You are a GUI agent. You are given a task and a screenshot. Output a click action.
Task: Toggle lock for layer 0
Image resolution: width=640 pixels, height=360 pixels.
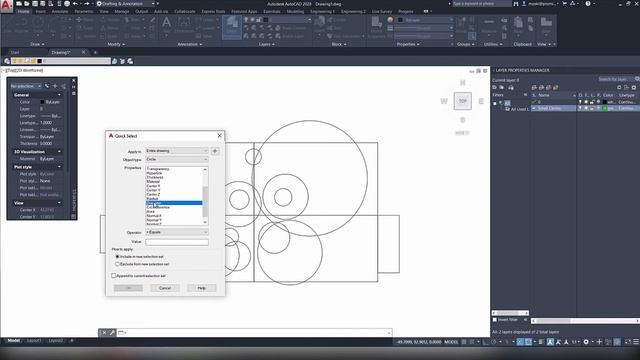tap(592, 102)
